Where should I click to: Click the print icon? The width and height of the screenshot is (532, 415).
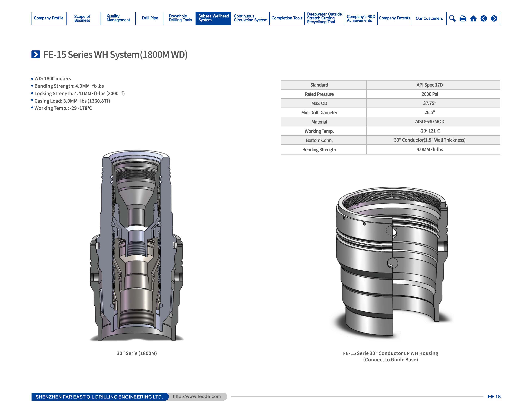click(x=463, y=19)
